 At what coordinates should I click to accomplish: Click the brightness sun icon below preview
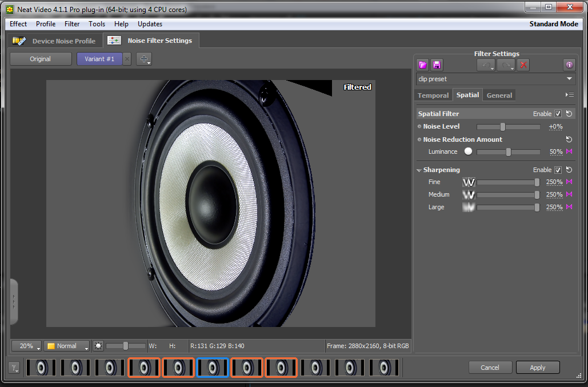point(98,346)
